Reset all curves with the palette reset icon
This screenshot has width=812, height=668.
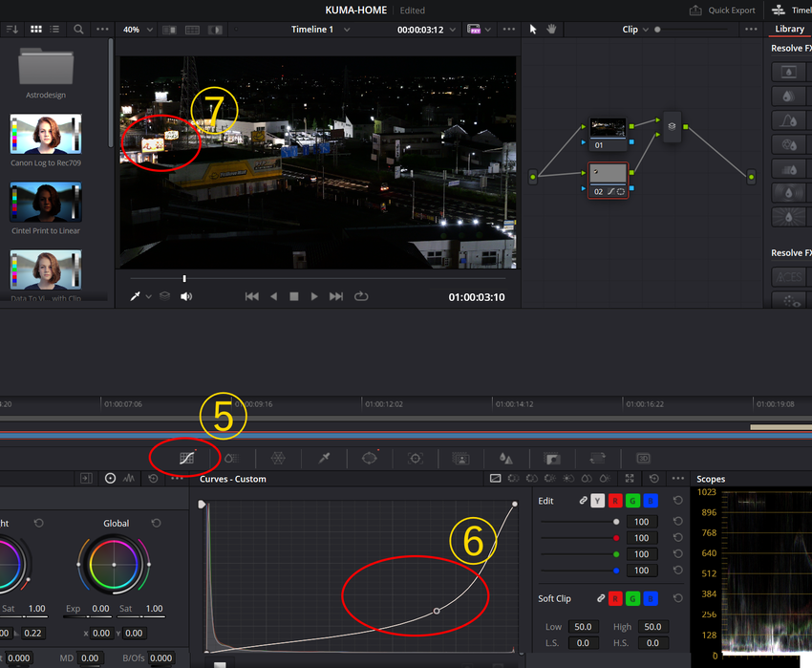point(654,479)
